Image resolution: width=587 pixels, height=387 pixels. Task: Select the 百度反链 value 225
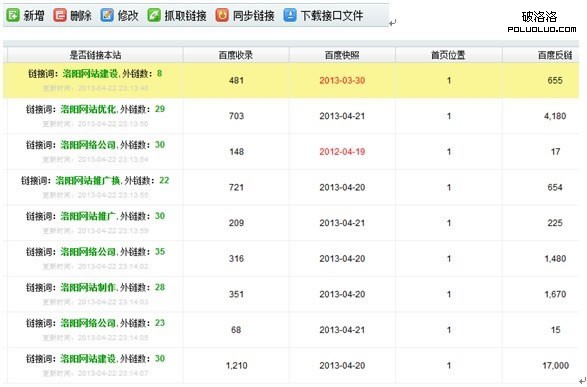tap(555, 223)
